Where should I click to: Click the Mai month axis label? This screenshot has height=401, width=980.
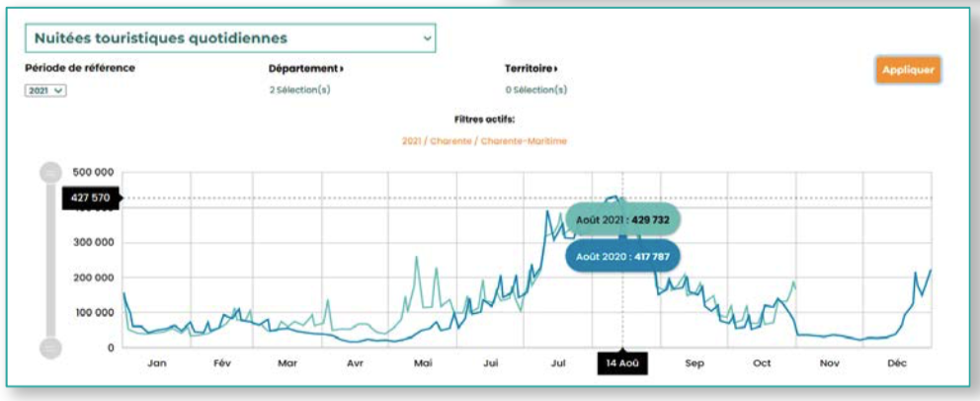[x=423, y=363]
